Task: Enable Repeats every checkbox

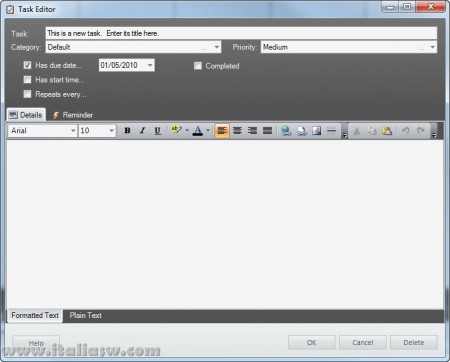Action: 27,94
